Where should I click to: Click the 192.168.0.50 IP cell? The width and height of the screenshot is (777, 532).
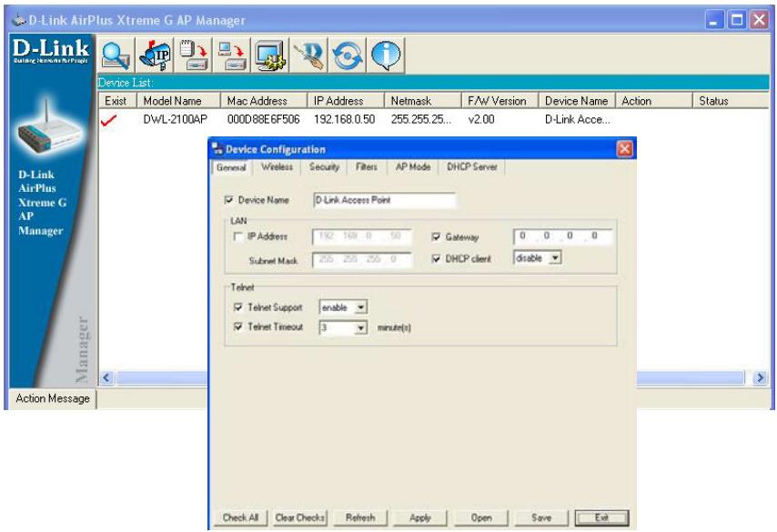pyautogui.click(x=344, y=119)
